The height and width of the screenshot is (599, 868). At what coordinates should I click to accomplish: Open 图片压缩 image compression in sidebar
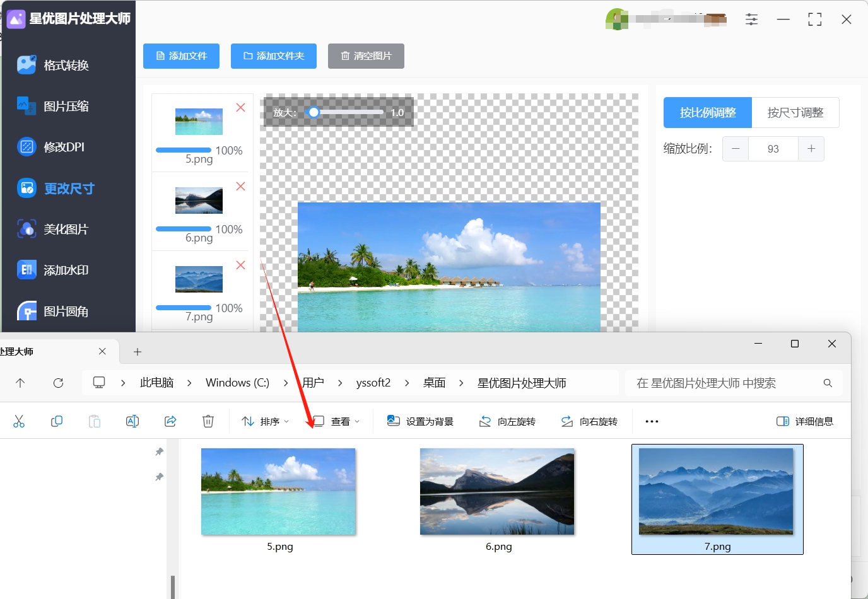(x=54, y=106)
